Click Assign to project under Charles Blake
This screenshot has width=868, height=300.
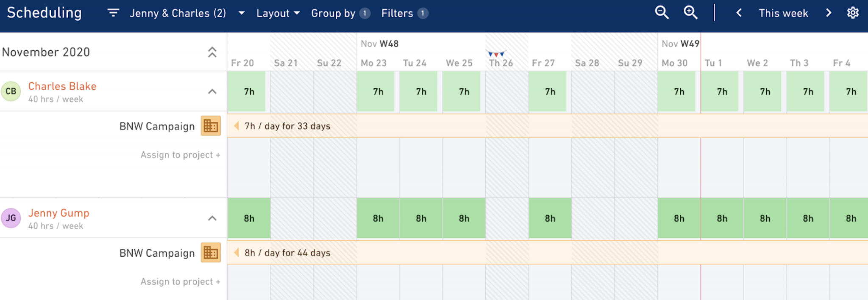click(181, 155)
